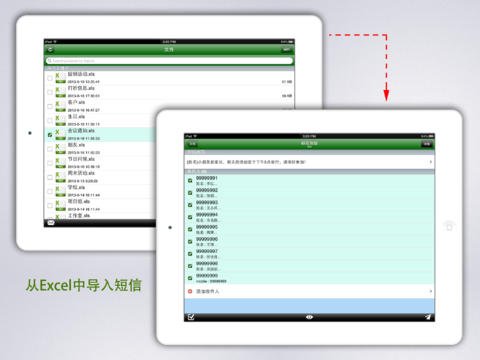480x360 pixels.
Task: Tap the send paper-plane icon
Action: point(428,317)
